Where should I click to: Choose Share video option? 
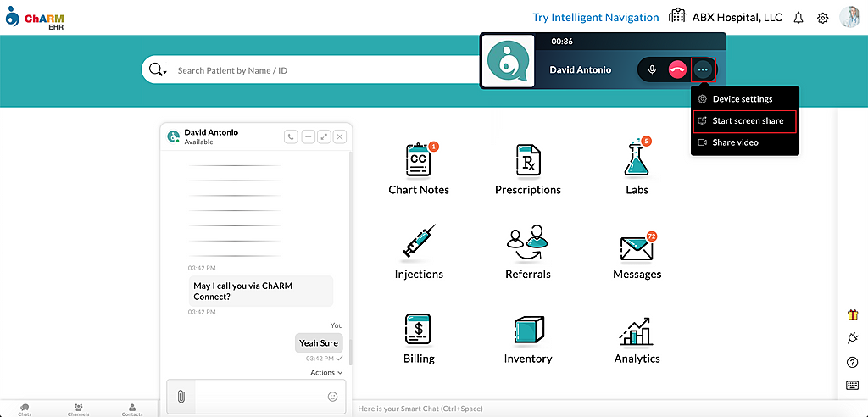click(x=735, y=142)
